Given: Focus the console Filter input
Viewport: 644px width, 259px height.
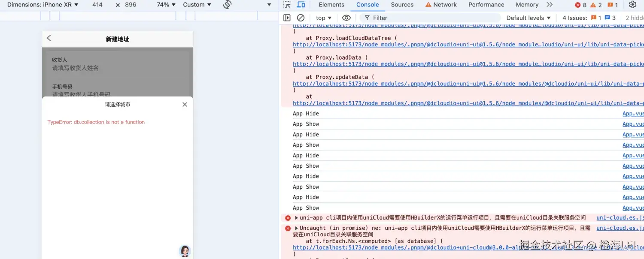Looking at the screenshot, I should point(431,18).
